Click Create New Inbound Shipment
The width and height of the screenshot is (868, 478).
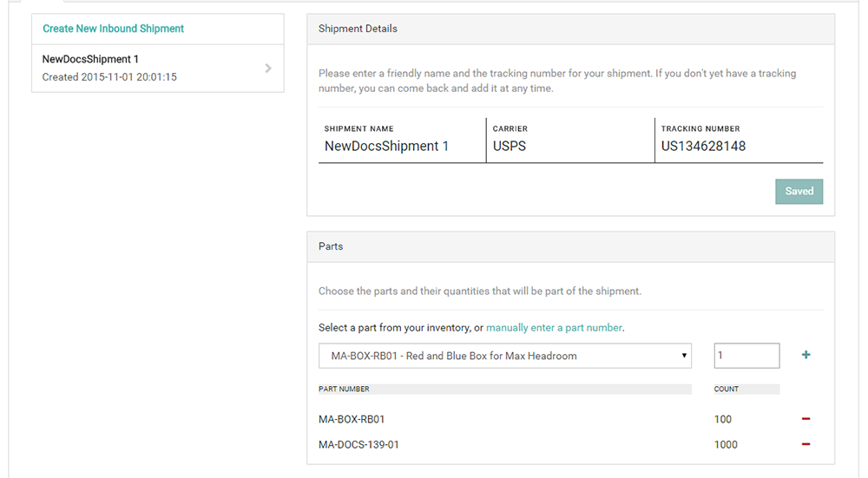114,29
